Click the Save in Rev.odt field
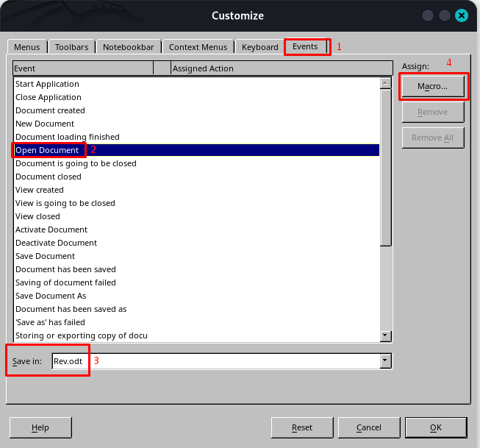The image size is (480, 448). 213,361
